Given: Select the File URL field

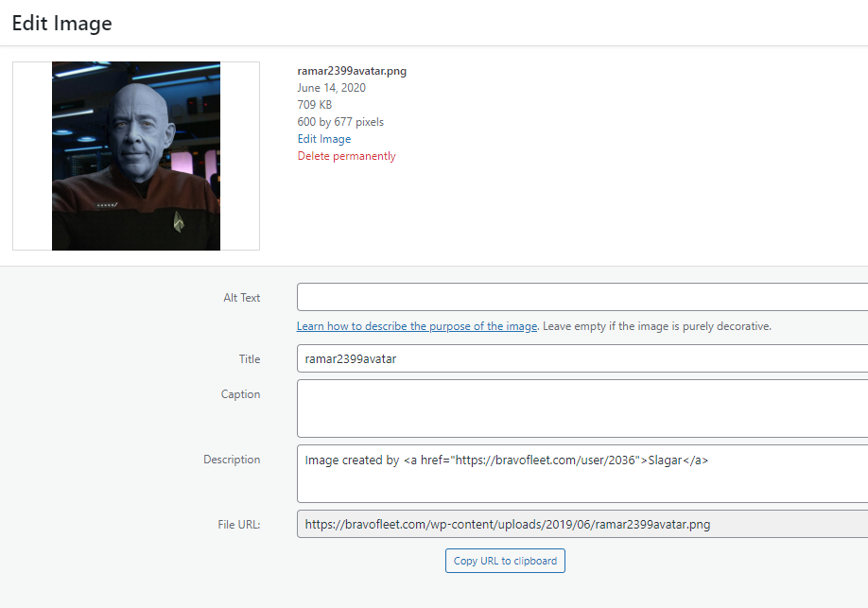Looking at the screenshot, I should (582, 524).
